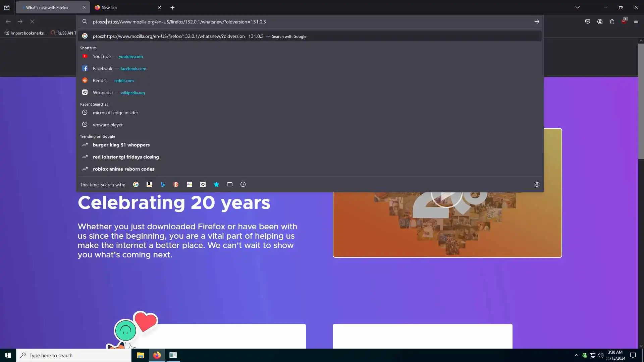Viewport: 644px width, 362px height.
Task: Open Save to Pocket icon
Action: (x=588, y=21)
